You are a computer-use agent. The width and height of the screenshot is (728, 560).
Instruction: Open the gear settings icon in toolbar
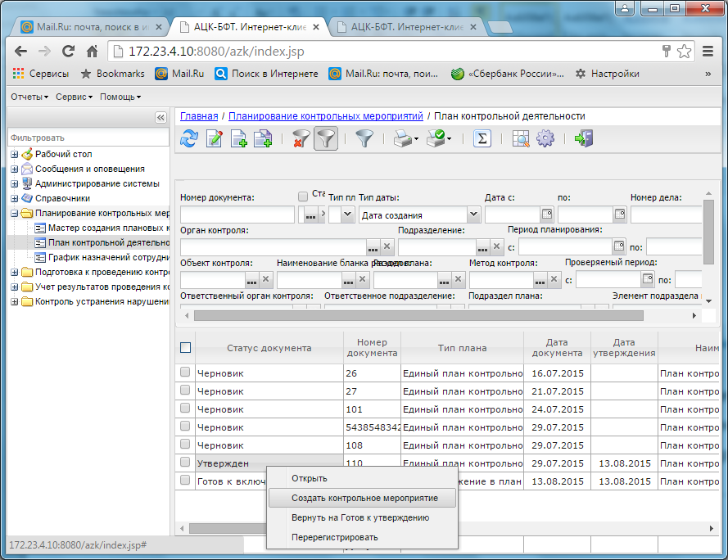click(545, 138)
